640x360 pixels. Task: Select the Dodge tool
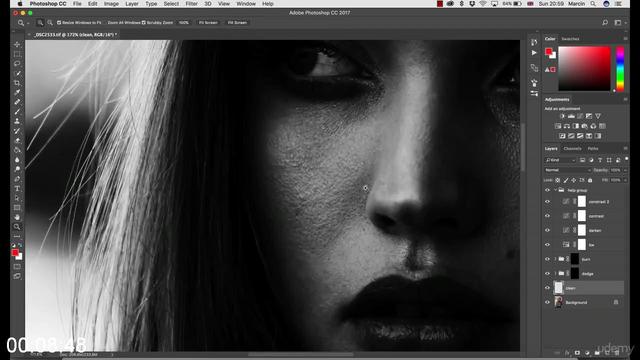click(17, 169)
